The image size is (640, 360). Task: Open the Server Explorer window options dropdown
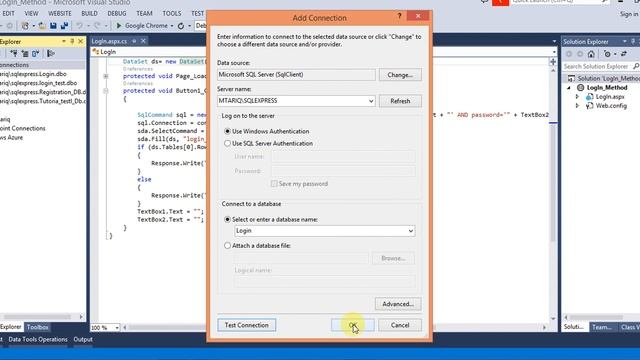point(64,41)
